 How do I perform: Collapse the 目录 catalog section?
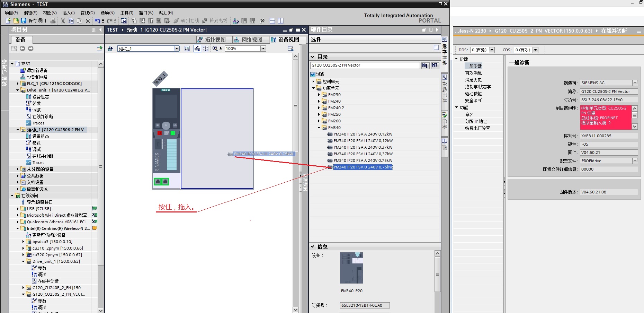pyautogui.click(x=313, y=57)
